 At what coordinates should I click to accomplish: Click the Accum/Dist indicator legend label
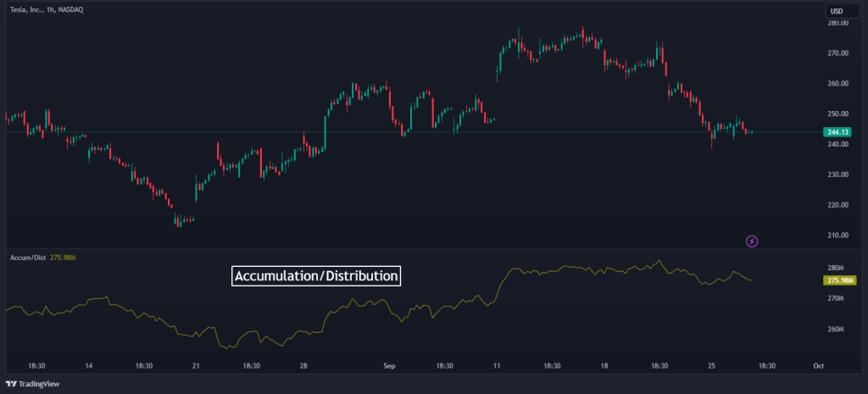[27, 258]
